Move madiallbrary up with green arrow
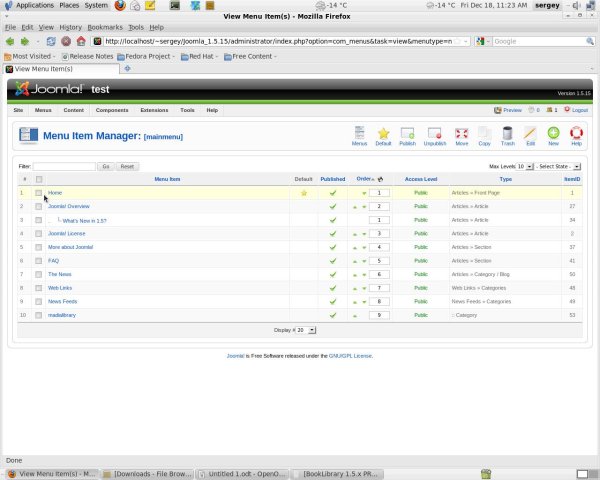 tap(355, 316)
